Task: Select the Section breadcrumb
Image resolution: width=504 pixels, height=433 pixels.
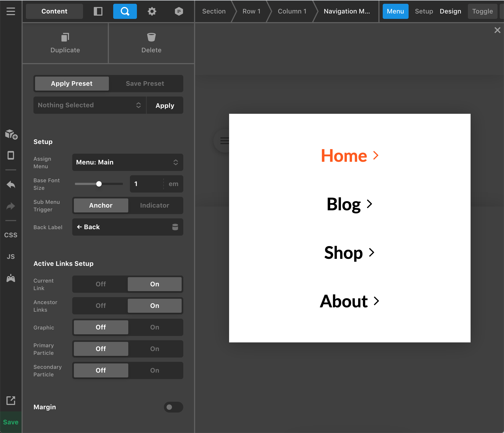Action: 214,11
